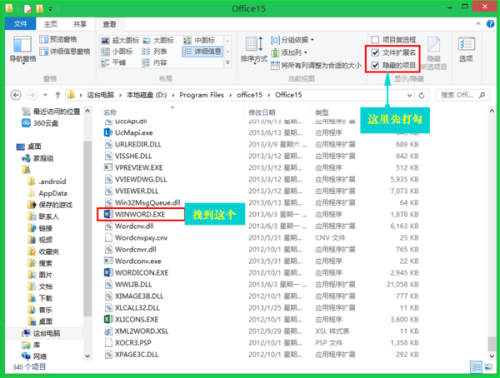Choose 超大图标 layout
This screenshot has width=500, height=378.
(x=120, y=40)
